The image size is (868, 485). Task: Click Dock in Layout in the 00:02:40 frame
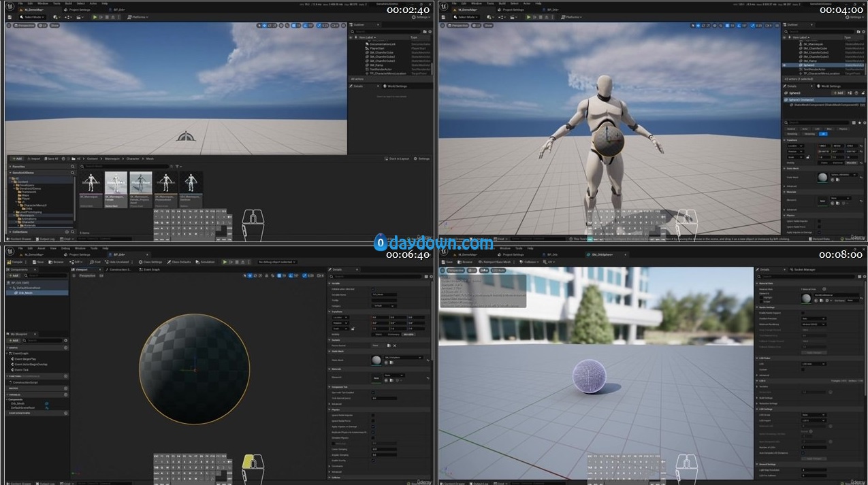click(x=398, y=158)
